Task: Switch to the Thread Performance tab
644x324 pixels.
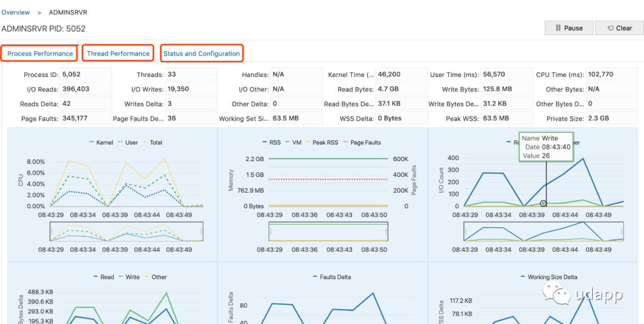Action: pos(118,54)
